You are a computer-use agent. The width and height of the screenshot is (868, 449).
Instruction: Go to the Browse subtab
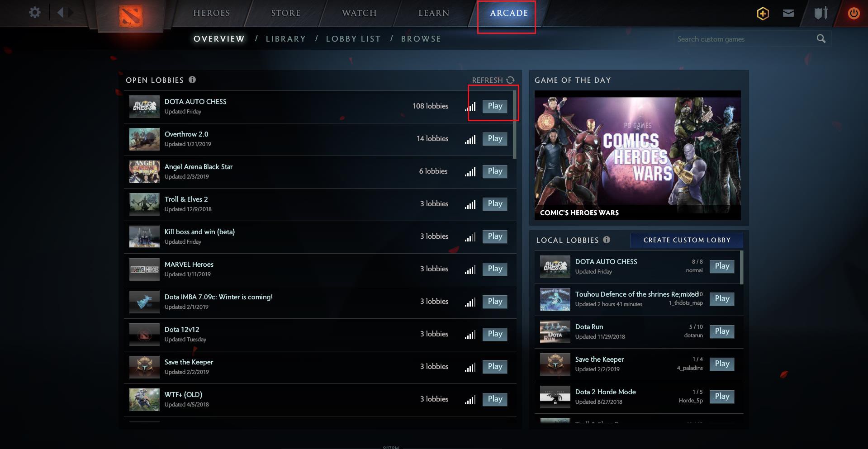(x=421, y=39)
